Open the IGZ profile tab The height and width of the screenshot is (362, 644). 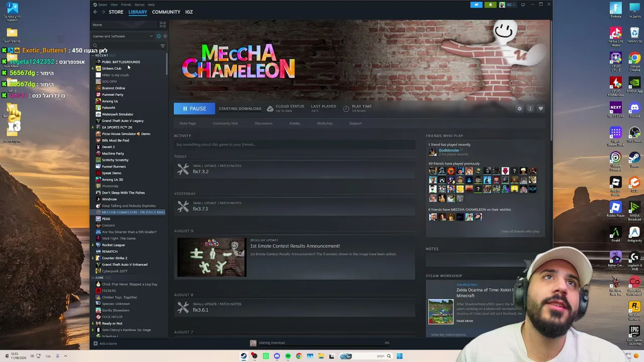tap(189, 12)
